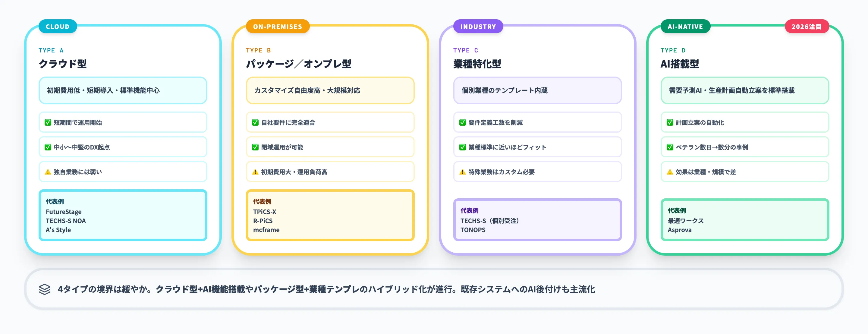Switch to the TYPE B card

tap(259, 50)
